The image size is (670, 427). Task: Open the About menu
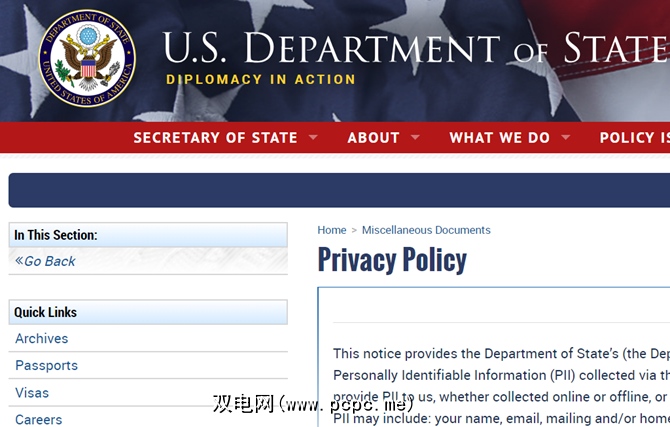[x=373, y=138]
